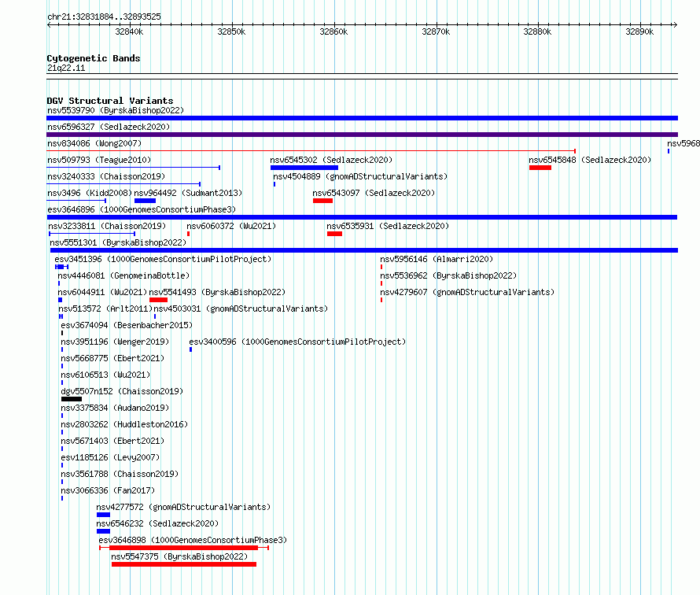Select nsv6106513 (Wu2021) label
This screenshot has height=595, width=700.
tap(105, 375)
